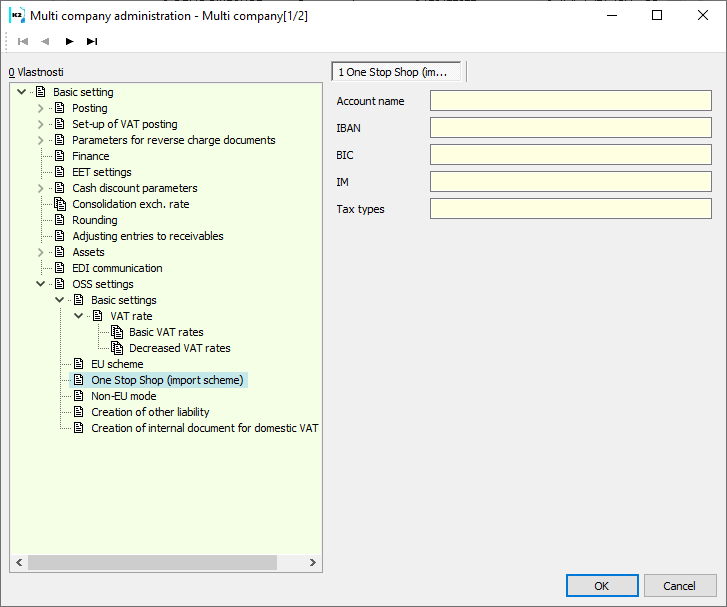Viewport: 727px width, 607px height.
Task: Click the document icon beside Finance
Action: tap(60, 156)
